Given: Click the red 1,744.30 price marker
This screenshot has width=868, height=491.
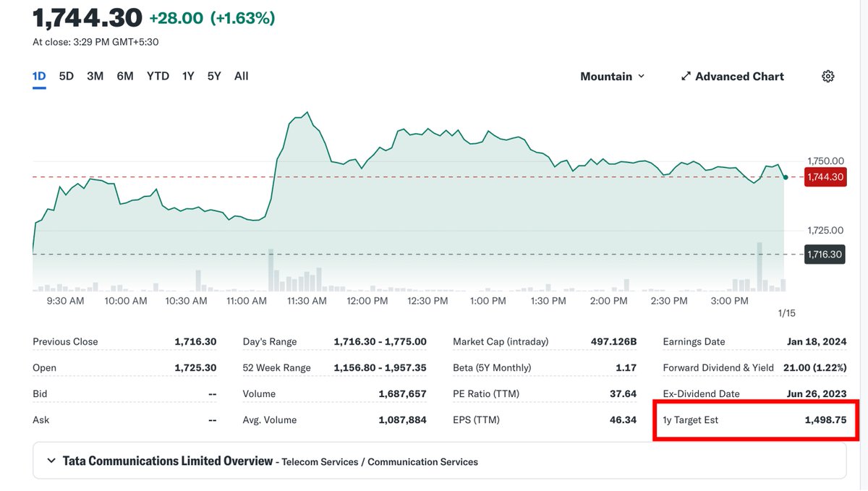Looking at the screenshot, I should 825,176.
